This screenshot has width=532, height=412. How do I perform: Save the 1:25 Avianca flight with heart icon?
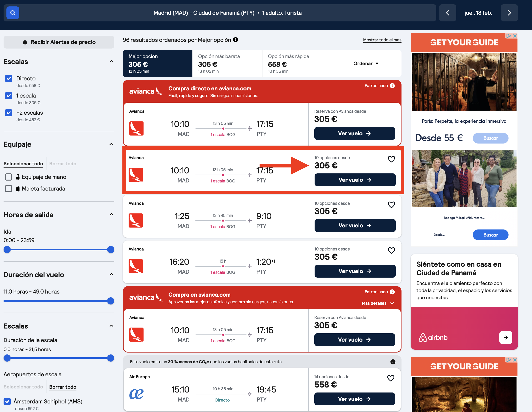pos(391,205)
